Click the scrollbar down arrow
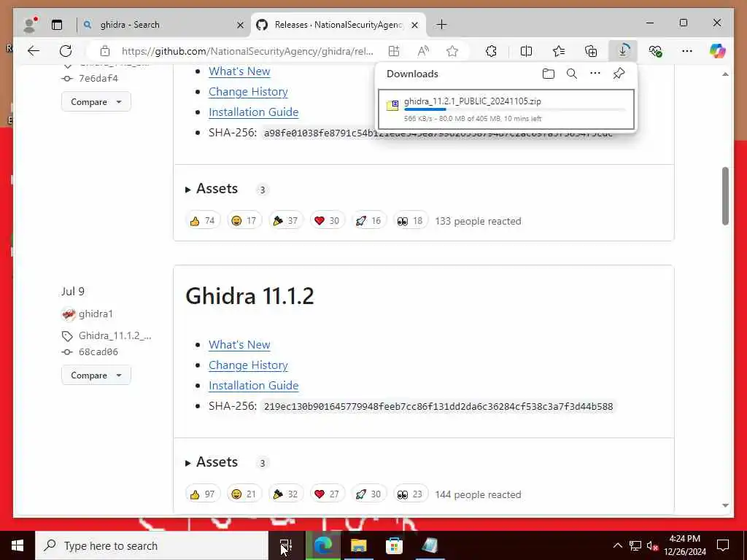This screenshot has width=747, height=560. click(x=725, y=506)
